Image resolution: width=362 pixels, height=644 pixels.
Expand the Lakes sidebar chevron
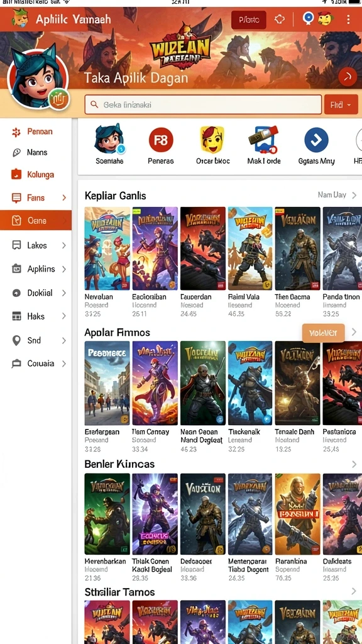tap(64, 245)
